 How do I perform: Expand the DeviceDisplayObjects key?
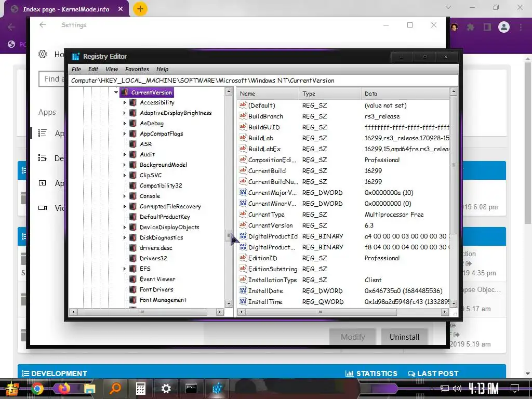click(125, 228)
